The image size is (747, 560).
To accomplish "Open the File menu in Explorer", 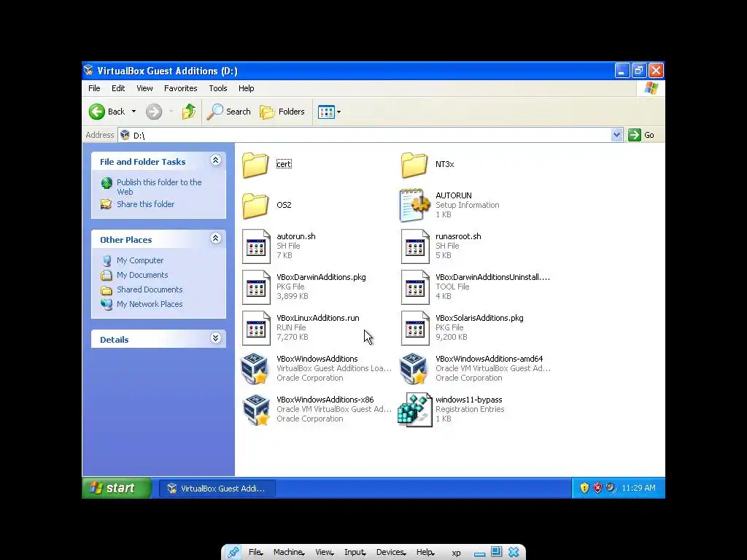I will click(x=94, y=88).
